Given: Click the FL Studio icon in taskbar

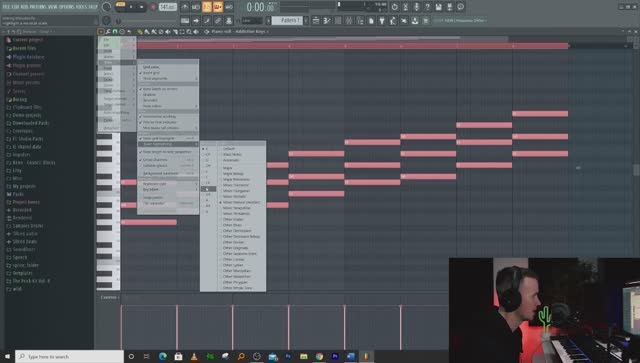Looking at the screenshot, I should [x=366, y=356].
